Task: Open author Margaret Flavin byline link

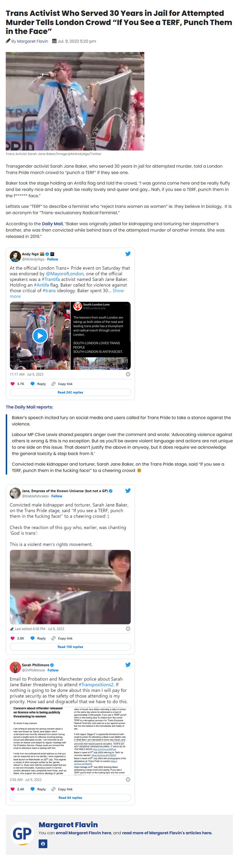Action: pyautogui.click(x=33, y=41)
